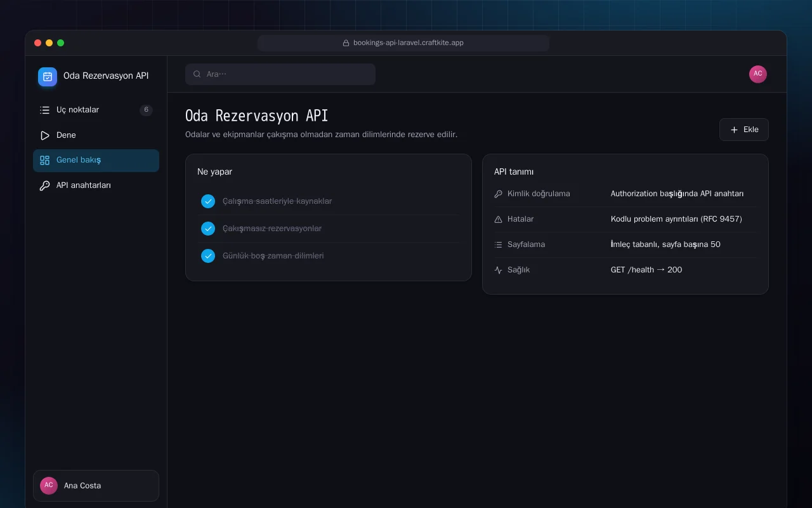
Task: Click the green macOS window zoom button
Action: (x=61, y=43)
